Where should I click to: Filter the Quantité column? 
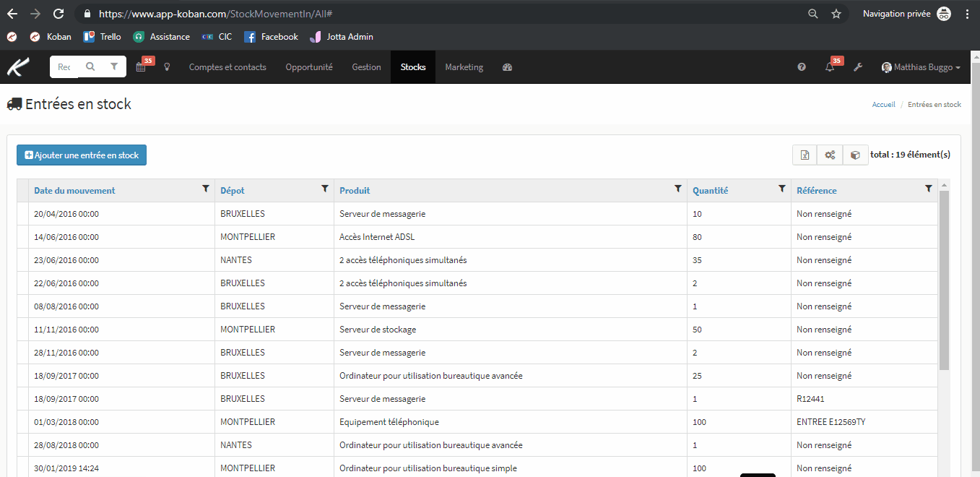(x=781, y=189)
